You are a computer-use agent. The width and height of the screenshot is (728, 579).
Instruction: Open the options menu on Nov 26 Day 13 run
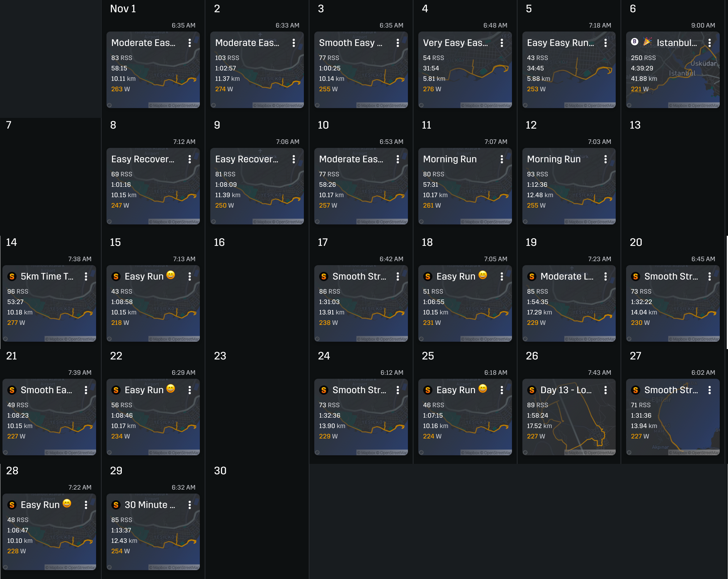click(606, 390)
